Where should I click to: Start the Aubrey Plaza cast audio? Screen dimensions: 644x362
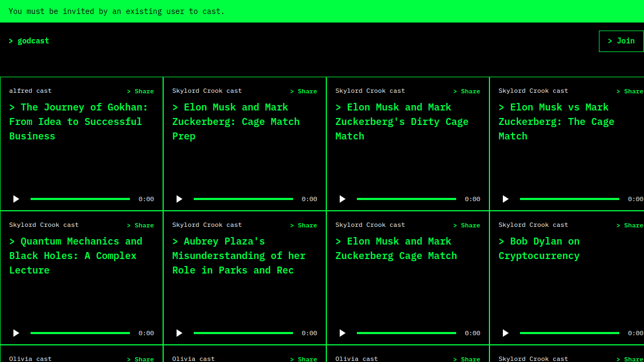pyautogui.click(x=179, y=333)
